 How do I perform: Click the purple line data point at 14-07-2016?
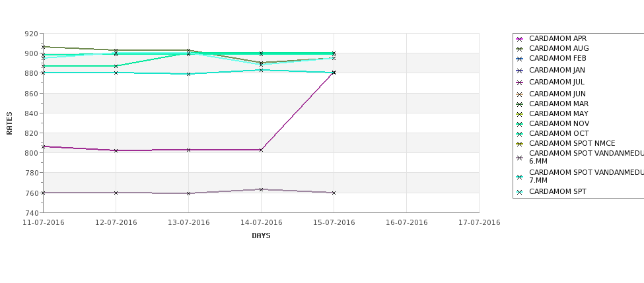(x=261, y=150)
